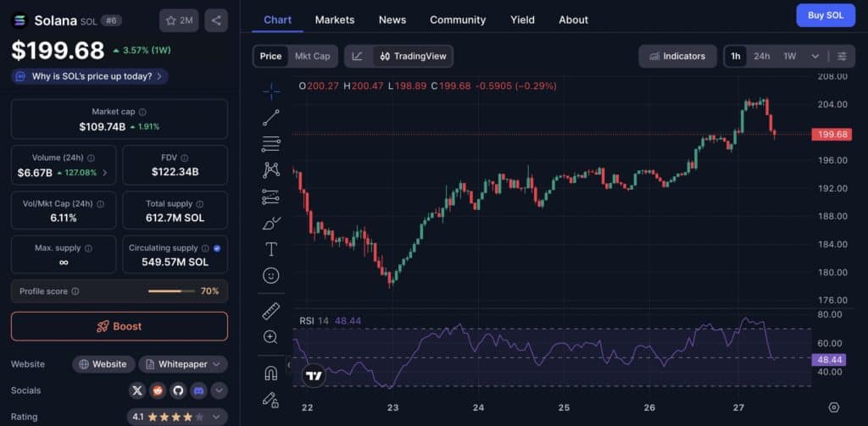Switch to TradingView chart mode
The height and width of the screenshot is (426, 868).
[413, 56]
